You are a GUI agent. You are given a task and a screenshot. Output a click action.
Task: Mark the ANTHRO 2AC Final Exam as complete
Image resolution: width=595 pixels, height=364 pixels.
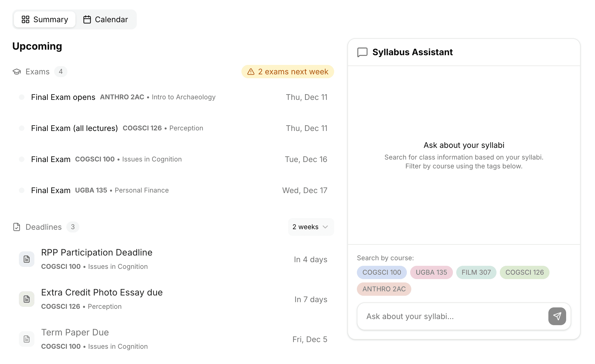pyautogui.click(x=21, y=97)
